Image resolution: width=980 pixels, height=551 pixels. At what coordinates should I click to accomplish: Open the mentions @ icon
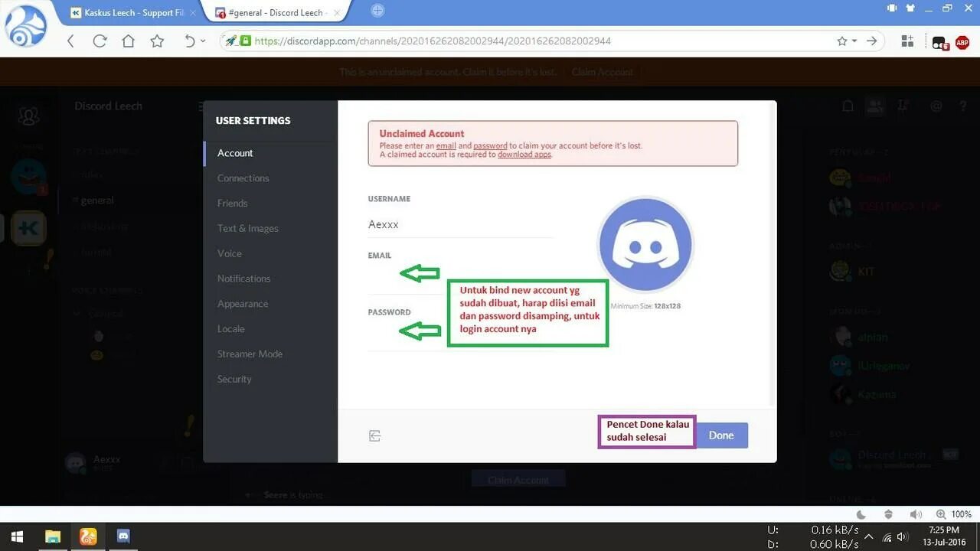(936, 106)
